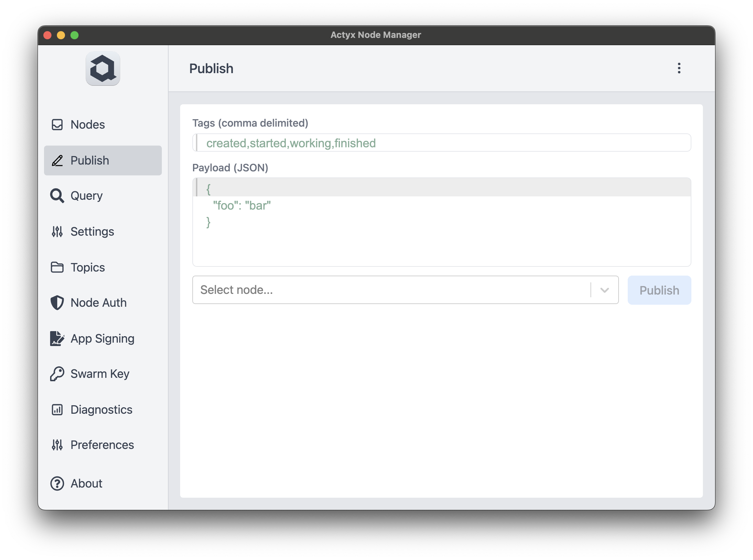Click the signed-document icon beside App Signing
The image size is (753, 560).
tap(57, 338)
